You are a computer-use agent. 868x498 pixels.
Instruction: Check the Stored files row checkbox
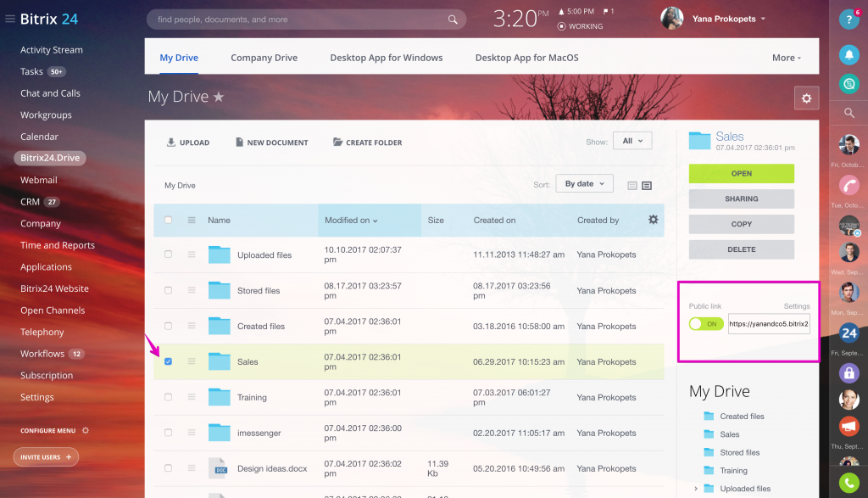tap(169, 290)
